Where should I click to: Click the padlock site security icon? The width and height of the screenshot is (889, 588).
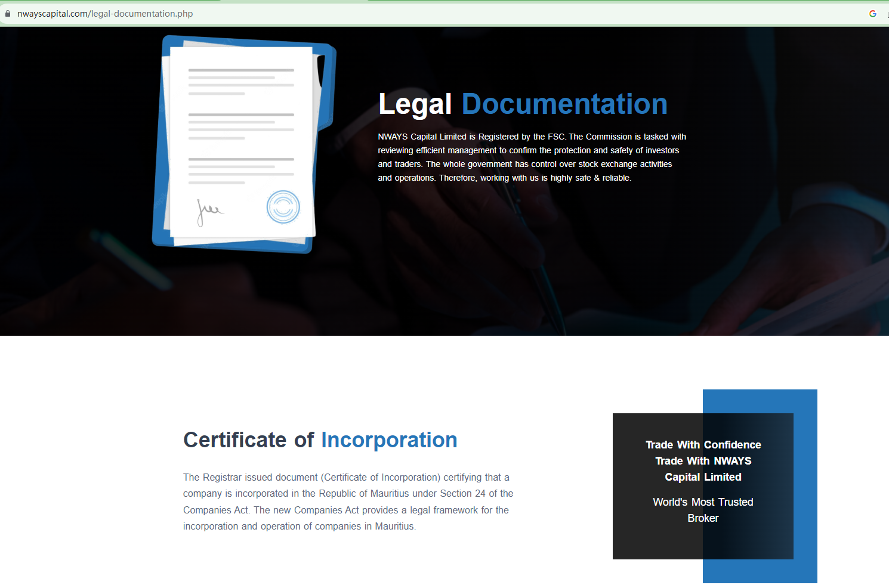pos(8,14)
